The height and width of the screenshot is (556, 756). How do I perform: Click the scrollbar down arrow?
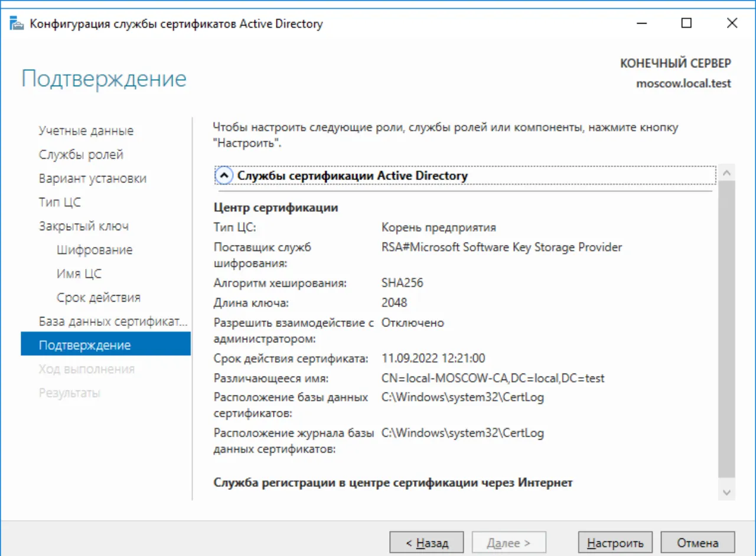(726, 492)
